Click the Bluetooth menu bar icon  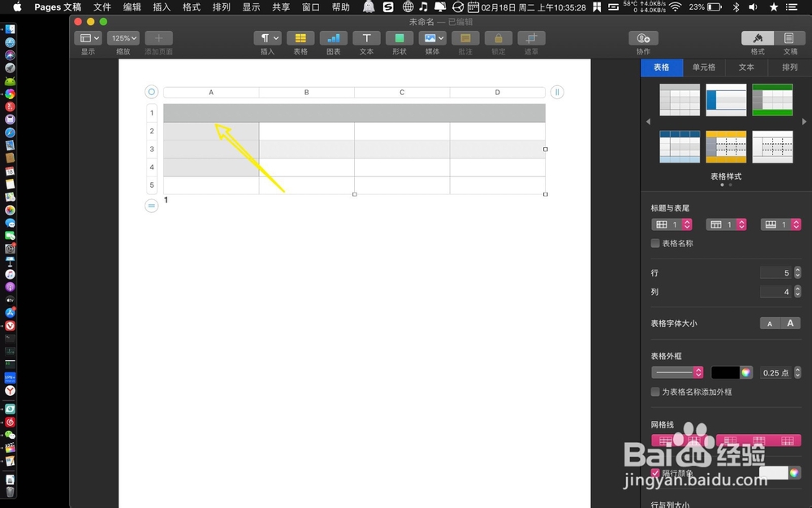pos(736,7)
